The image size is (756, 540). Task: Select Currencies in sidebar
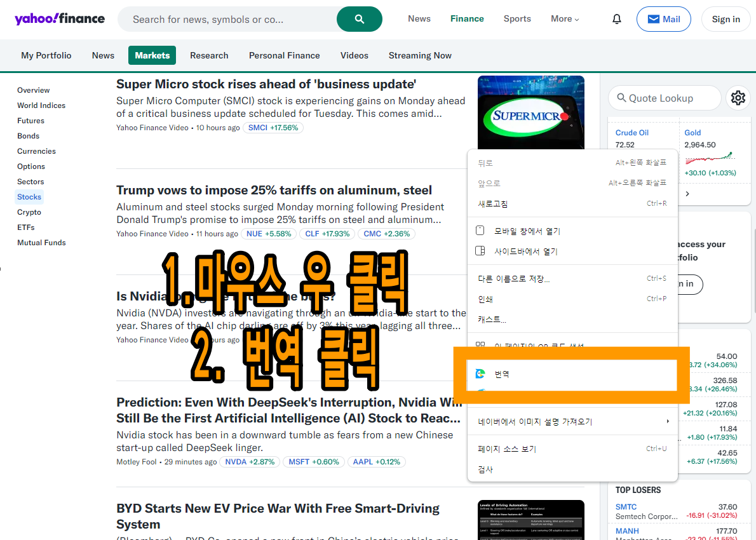click(36, 151)
